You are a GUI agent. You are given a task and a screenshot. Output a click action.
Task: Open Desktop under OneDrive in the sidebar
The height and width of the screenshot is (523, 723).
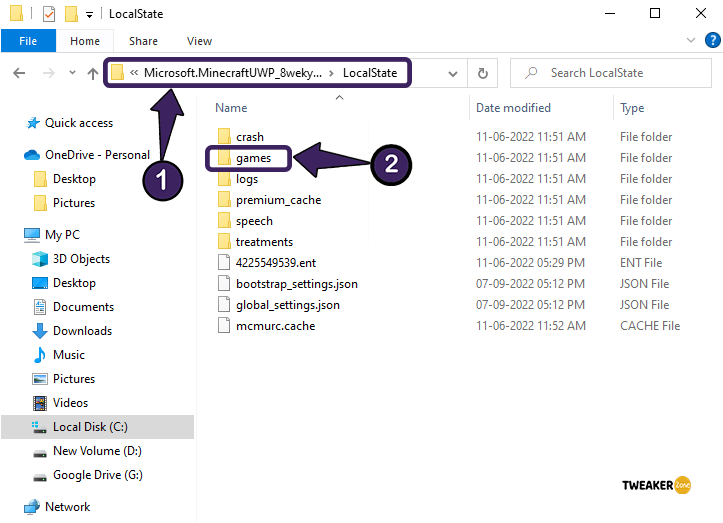tap(74, 179)
